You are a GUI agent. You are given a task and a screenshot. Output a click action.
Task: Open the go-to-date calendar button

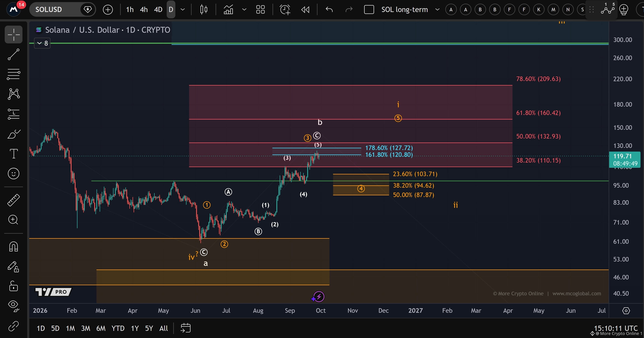185,328
